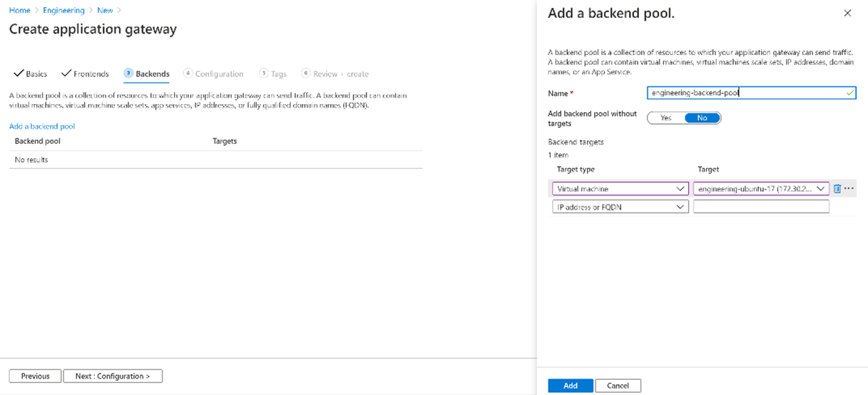Proceed with Next : Configuration button

pos(113,376)
